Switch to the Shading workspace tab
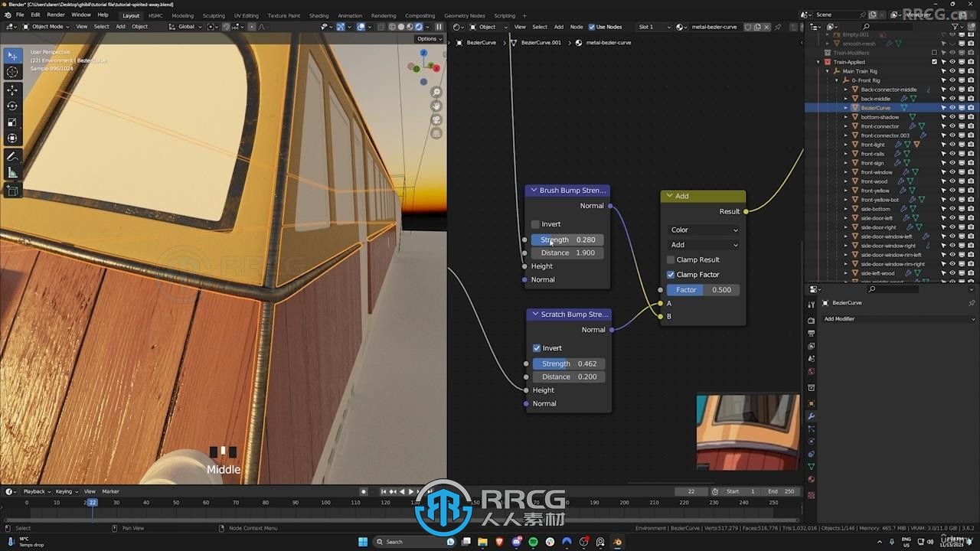The width and height of the screenshot is (980, 551). point(319,15)
